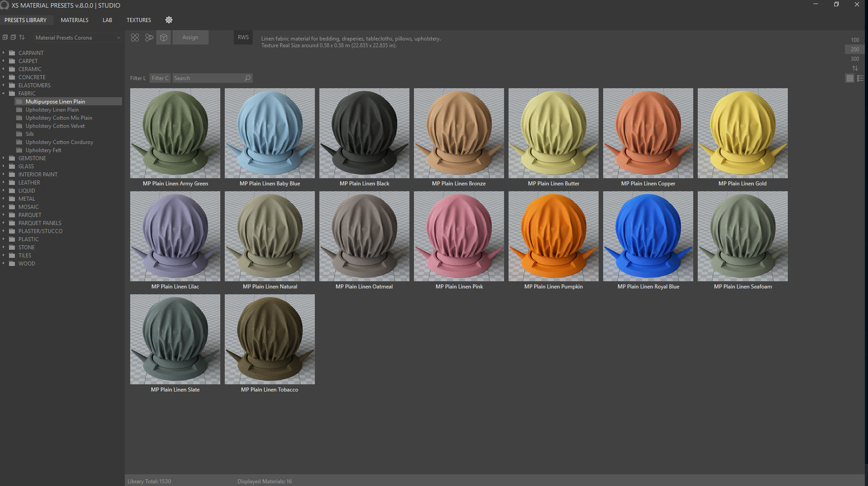Select Upholstery Cotton Mix Plain category

pos(59,117)
